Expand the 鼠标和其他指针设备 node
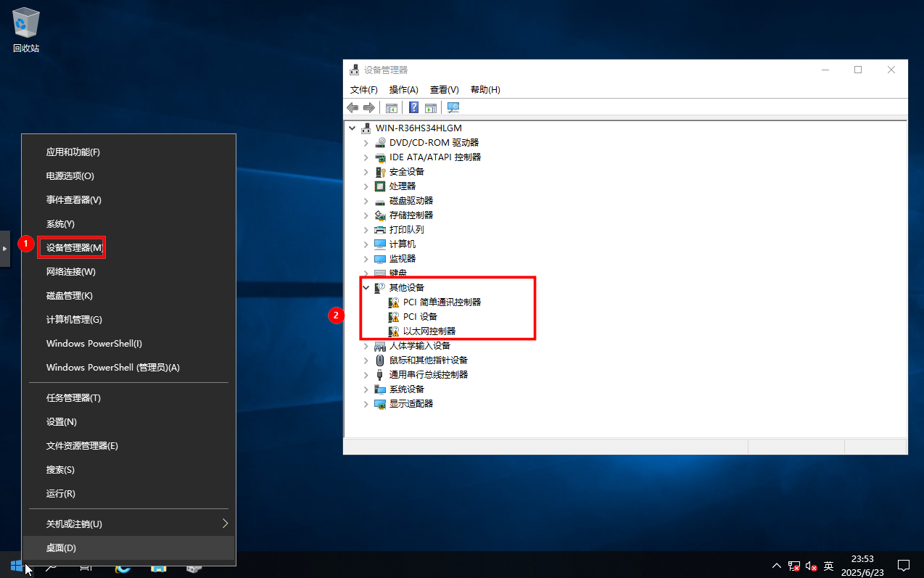This screenshot has width=924, height=578. coord(366,360)
